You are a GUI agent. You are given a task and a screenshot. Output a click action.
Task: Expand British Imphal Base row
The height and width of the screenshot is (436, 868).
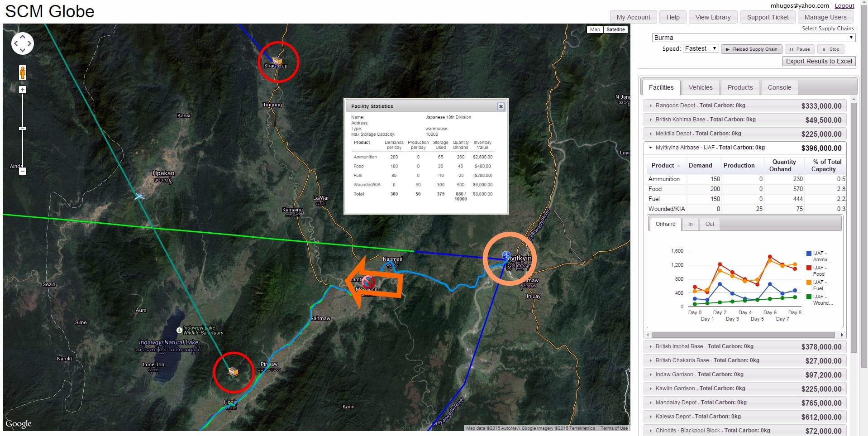tap(745, 346)
